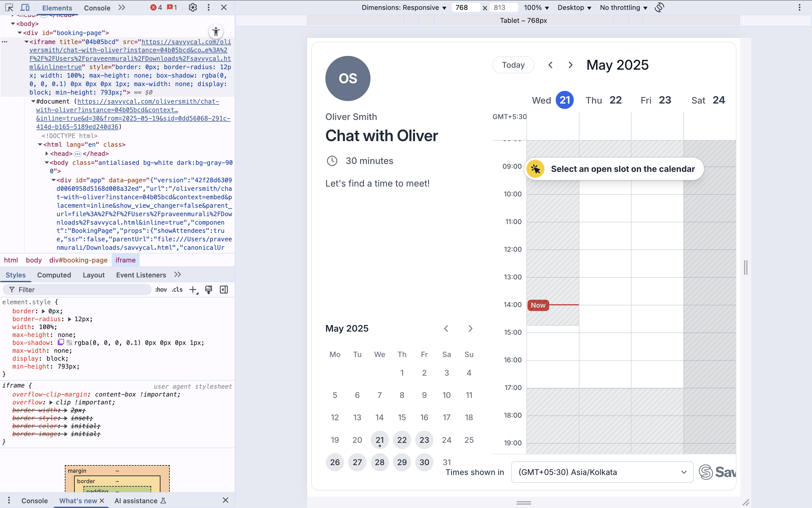Expand the inner head element node
812x508 pixels.
pos(47,154)
